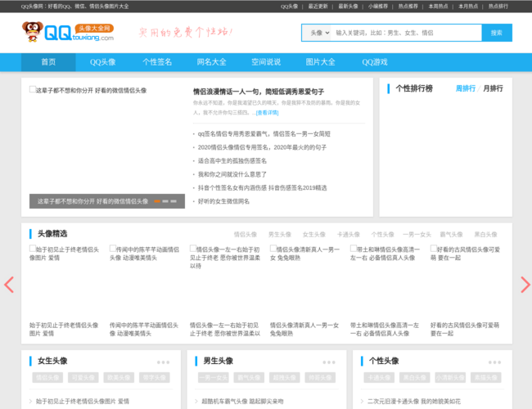Open the 首页 navigation tab
Screen dimensions: 532x409
(x=48, y=62)
